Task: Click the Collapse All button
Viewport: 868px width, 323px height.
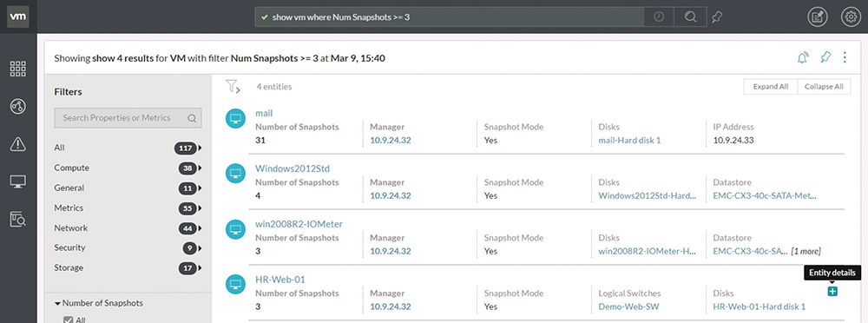Action: click(824, 87)
